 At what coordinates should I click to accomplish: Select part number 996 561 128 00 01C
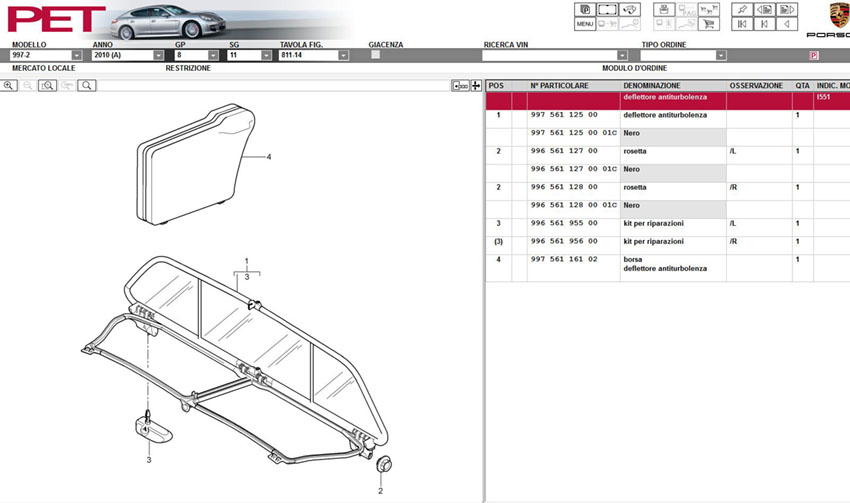pyautogui.click(x=574, y=205)
